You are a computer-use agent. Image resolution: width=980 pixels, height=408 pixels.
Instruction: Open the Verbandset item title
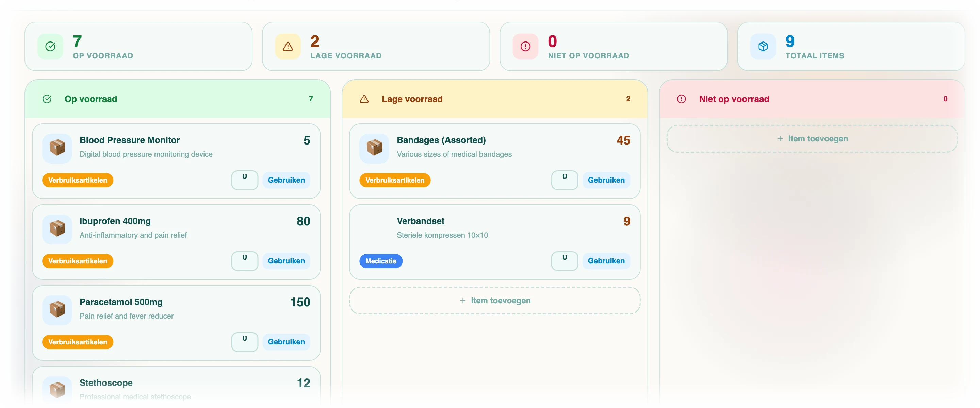pos(420,221)
